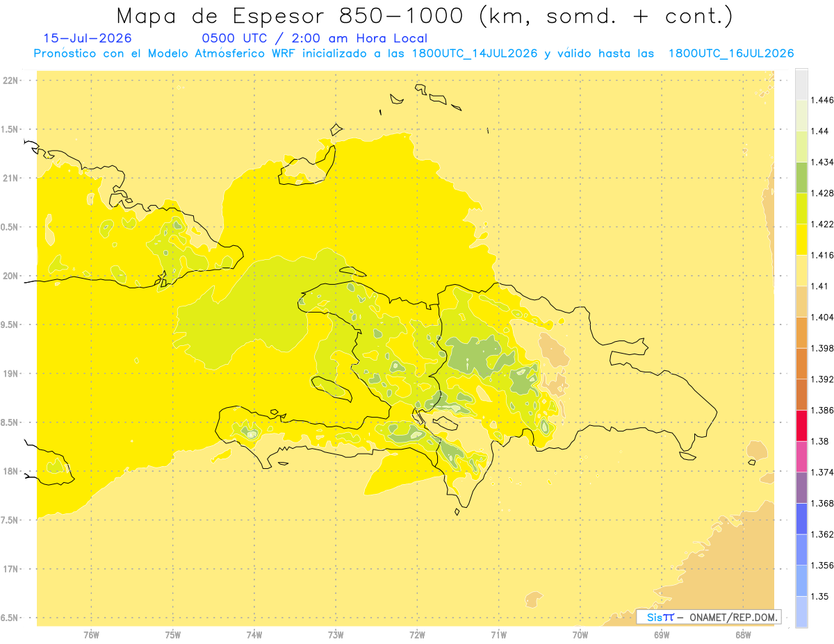Click the 1.368 colorbar value

pyautogui.click(x=822, y=504)
